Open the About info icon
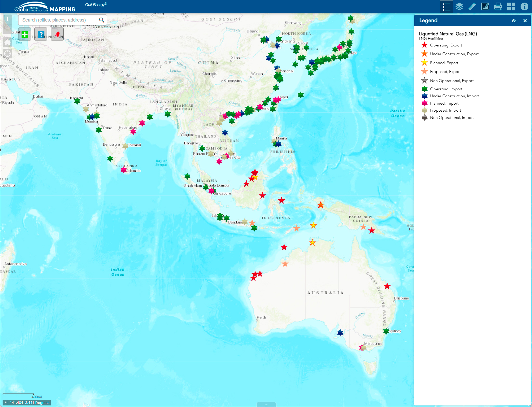 524,7
